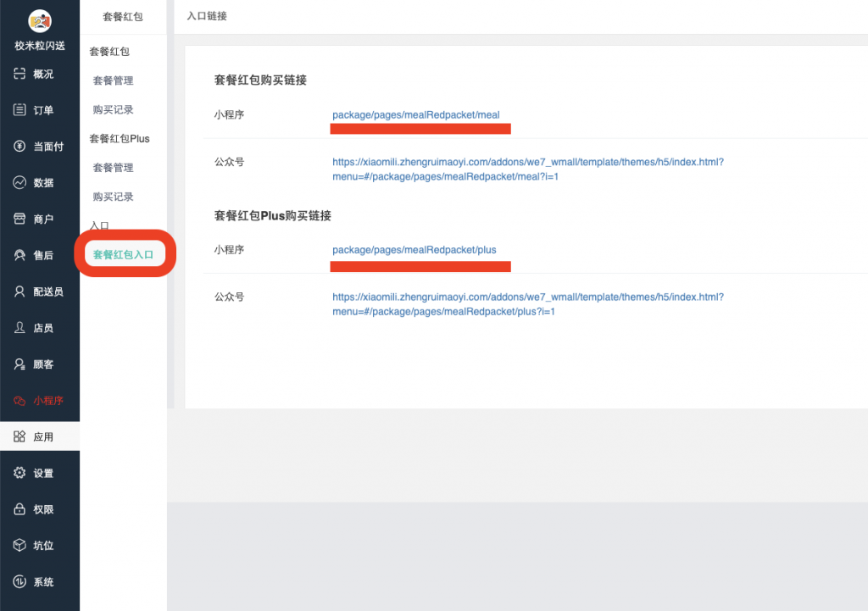868x611 pixels.
Task: Open the 系统 system icon at bottom
Action: (x=17, y=582)
